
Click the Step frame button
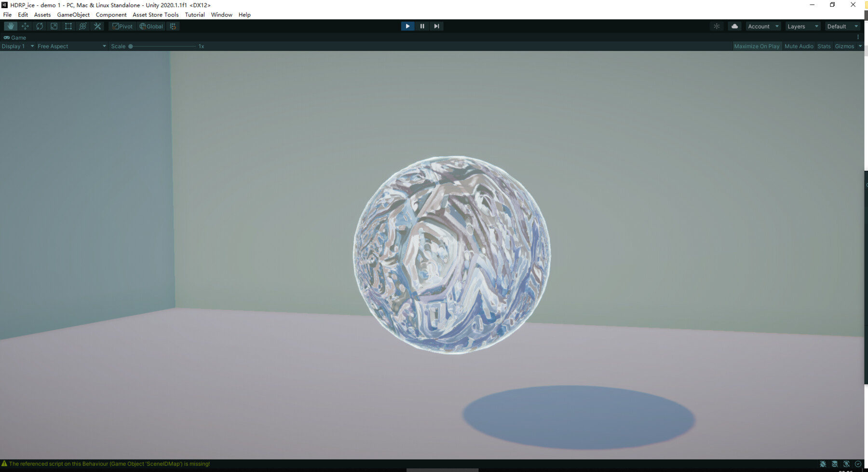(x=436, y=26)
